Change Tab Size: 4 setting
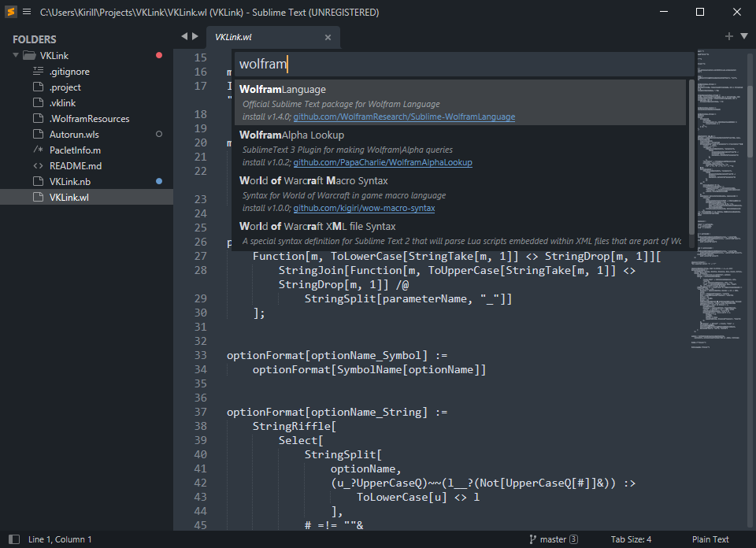Viewport: 756px width, 548px height. [631, 539]
